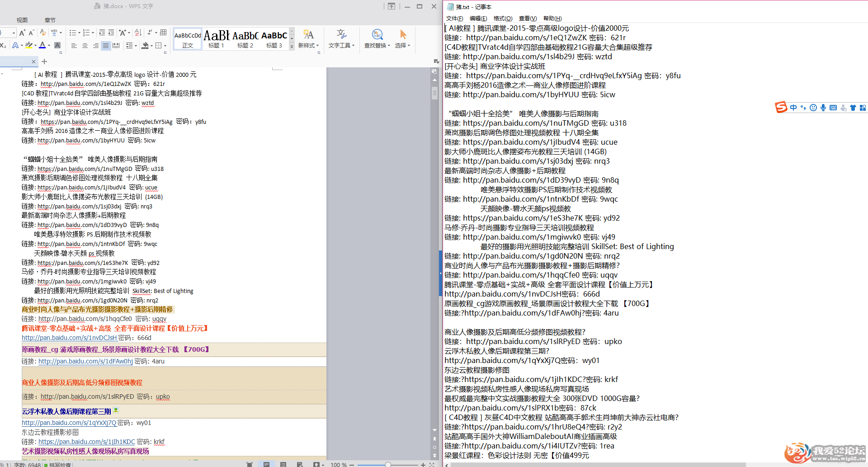The image size is (868, 467).
Task: Open phonetic guide (wén) tool
Action: tap(54, 33)
